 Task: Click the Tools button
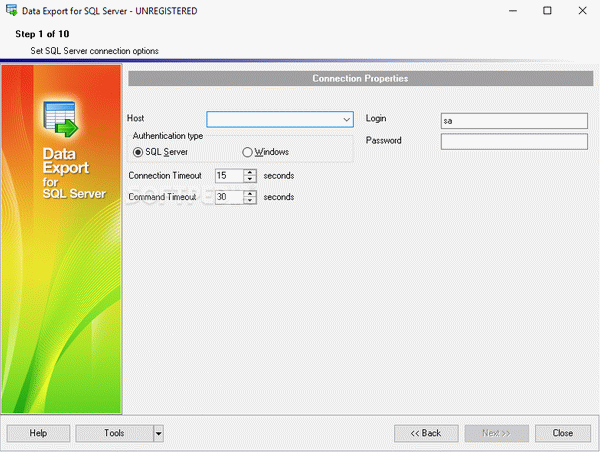(114, 433)
